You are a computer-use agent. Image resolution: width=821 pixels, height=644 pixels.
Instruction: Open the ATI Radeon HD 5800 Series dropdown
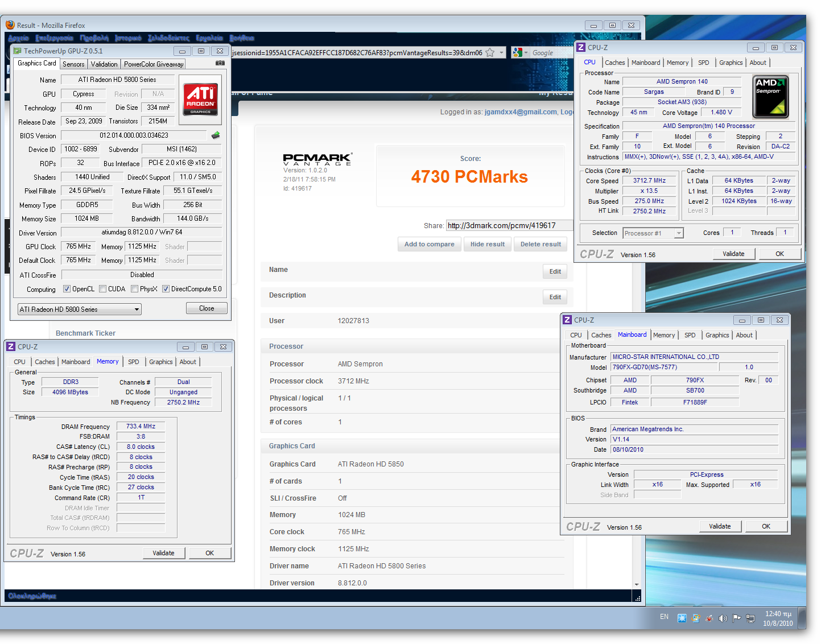[80, 309]
